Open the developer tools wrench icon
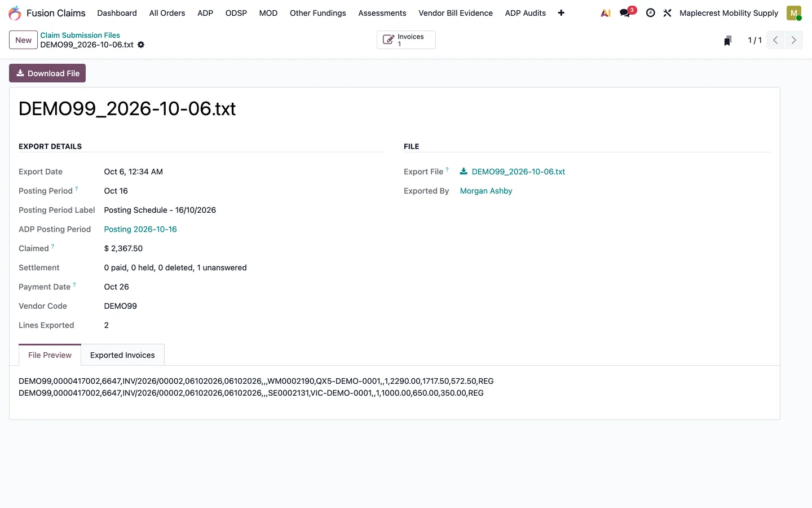Screen dimensions: 812x508 pyautogui.click(x=667, y=13)
